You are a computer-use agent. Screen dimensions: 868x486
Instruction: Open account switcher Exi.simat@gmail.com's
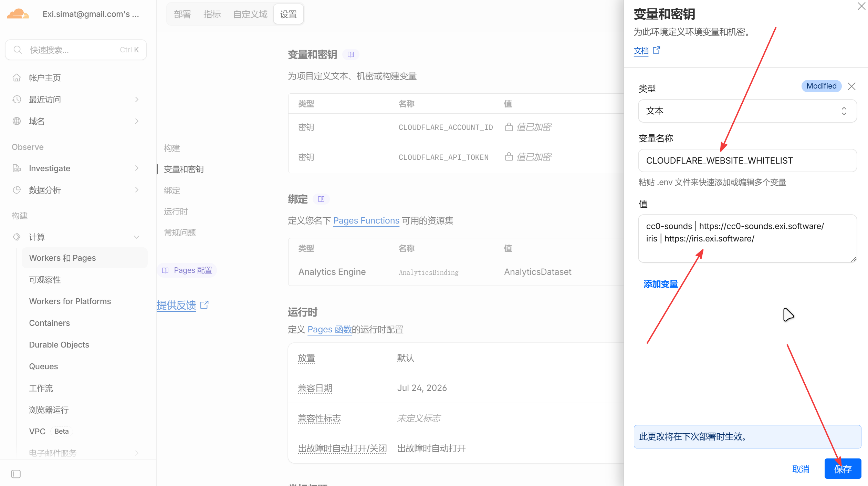[91, 14]
